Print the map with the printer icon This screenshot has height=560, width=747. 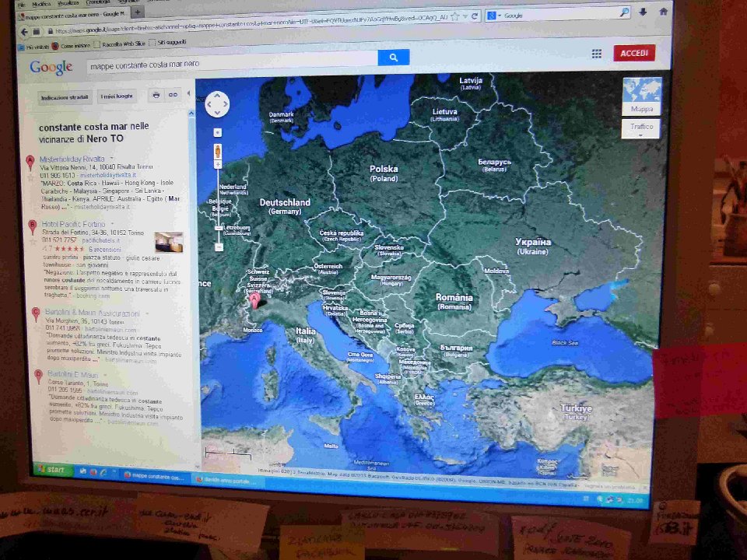coord(156,95)
